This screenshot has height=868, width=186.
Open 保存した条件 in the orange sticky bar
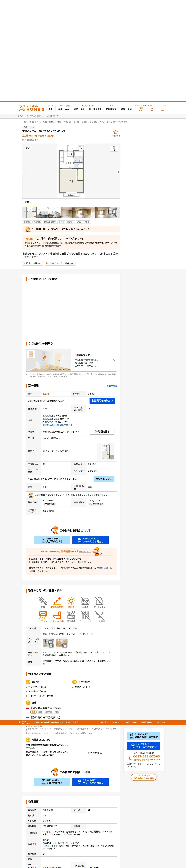(131, 722)
